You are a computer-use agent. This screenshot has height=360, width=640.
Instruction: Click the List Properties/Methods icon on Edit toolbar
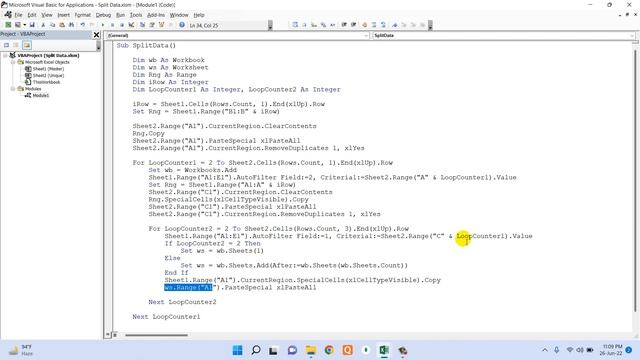click(x=295, y=25)
